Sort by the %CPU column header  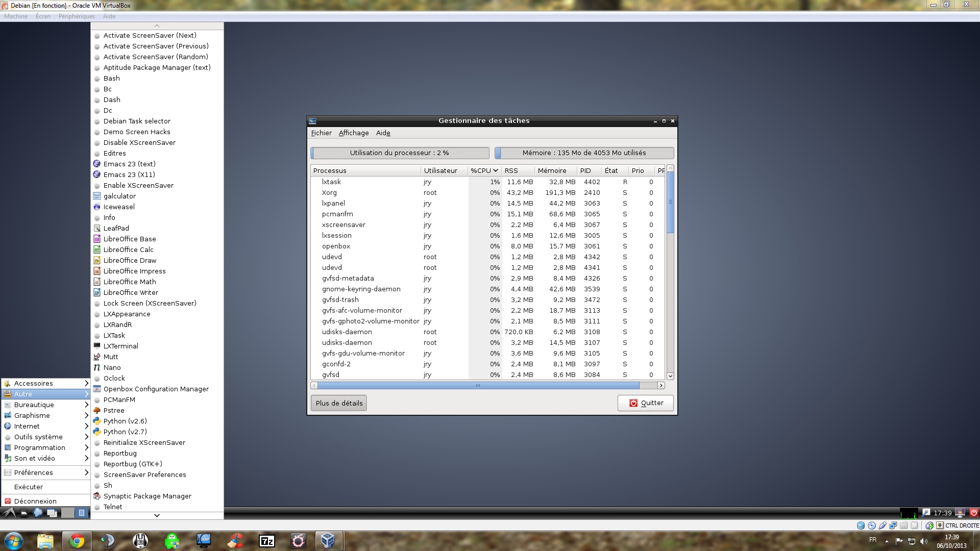[x=484, y=170]
